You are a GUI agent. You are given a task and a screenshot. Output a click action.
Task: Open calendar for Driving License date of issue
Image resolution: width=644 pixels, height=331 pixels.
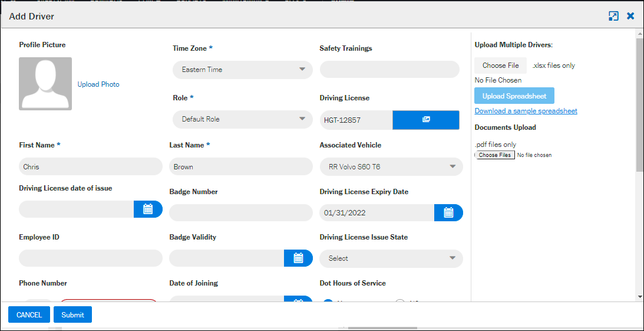coord(148,209)
